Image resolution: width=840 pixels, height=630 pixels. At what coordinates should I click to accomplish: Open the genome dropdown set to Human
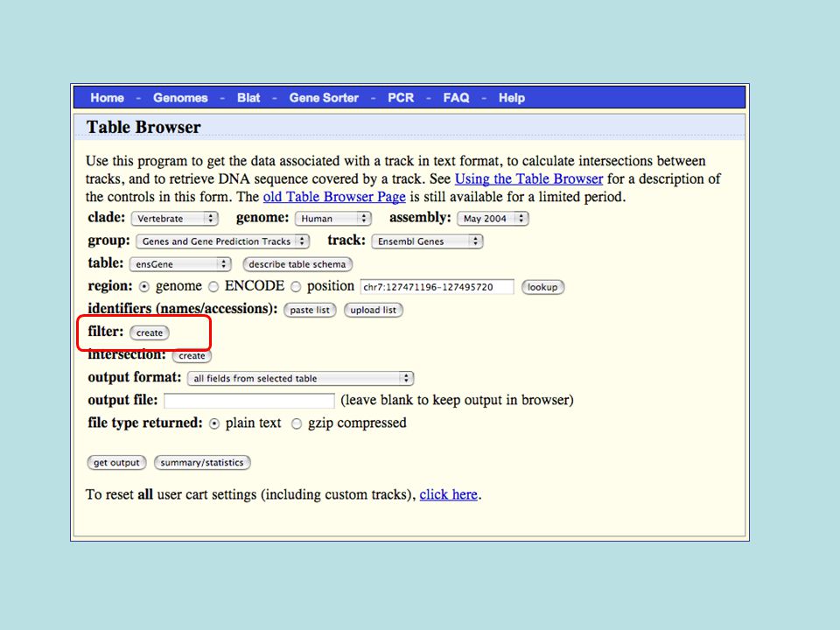333,219
